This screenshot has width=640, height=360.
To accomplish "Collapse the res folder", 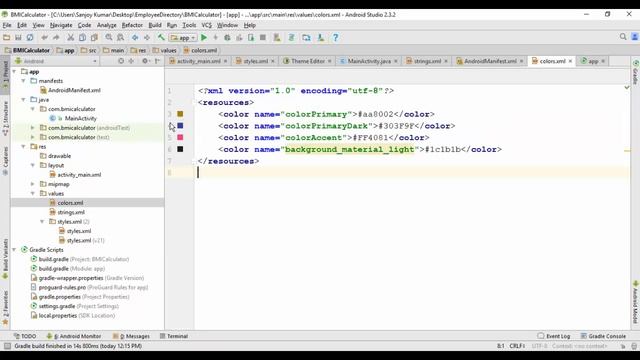I will click(24, 147).
